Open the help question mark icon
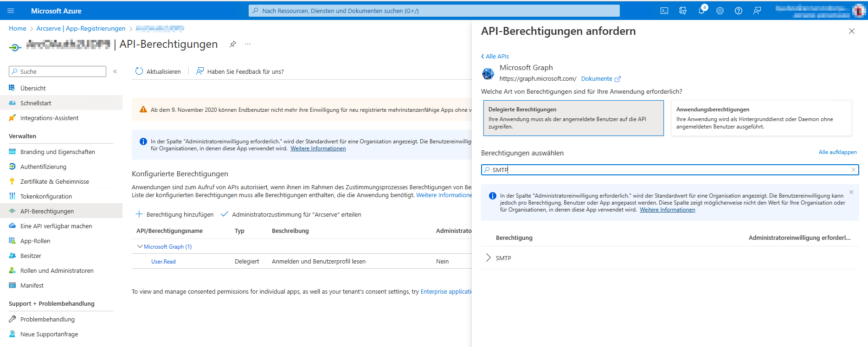Image resolution: width=868 pixels, height=347 pixels. [x=739, y=11]
